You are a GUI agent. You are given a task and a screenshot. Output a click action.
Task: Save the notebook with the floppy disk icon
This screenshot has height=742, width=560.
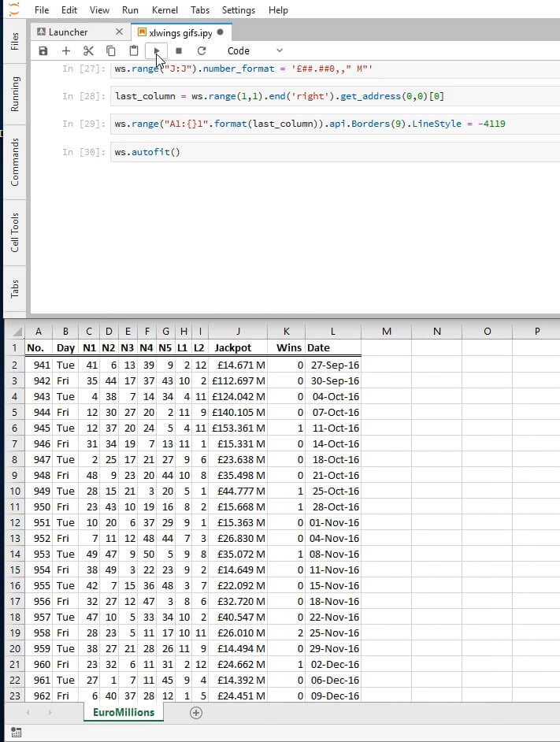click(x=43, y=50)
